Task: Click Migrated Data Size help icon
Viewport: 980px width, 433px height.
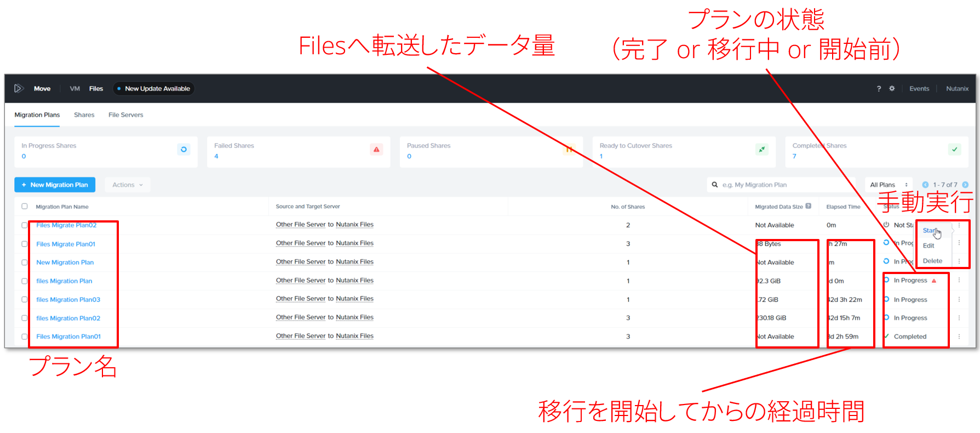Action: [808, 206]
